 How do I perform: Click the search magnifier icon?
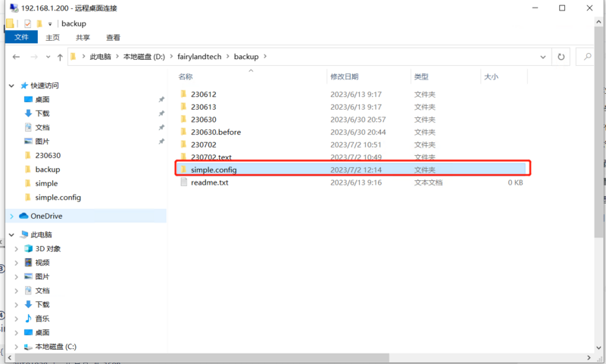coord(587,57)
